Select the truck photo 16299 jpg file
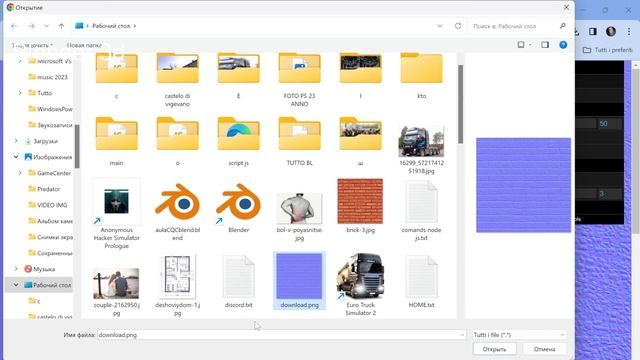This screenshot has height=360, width=640. click(421, 150)
